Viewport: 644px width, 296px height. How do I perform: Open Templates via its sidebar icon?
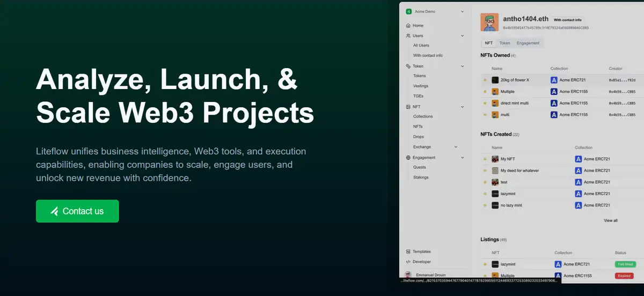point(408,251)
